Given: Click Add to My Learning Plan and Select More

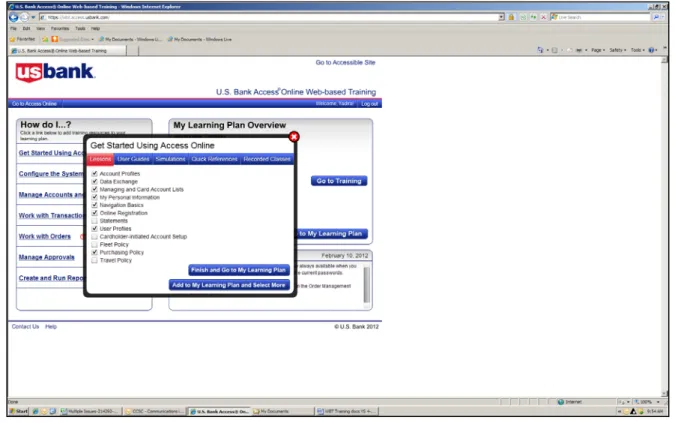Looking at the screenshot, I should [229, 285].
